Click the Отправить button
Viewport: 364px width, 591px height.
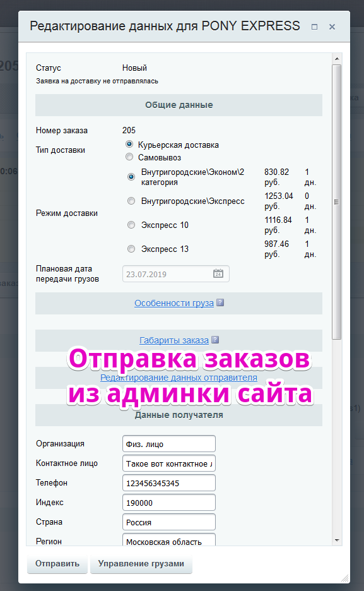[57, 564]
